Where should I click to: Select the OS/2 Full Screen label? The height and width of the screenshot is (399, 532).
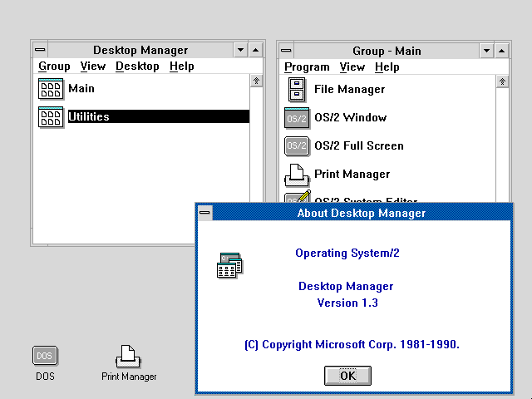click(x=359, y=146)
